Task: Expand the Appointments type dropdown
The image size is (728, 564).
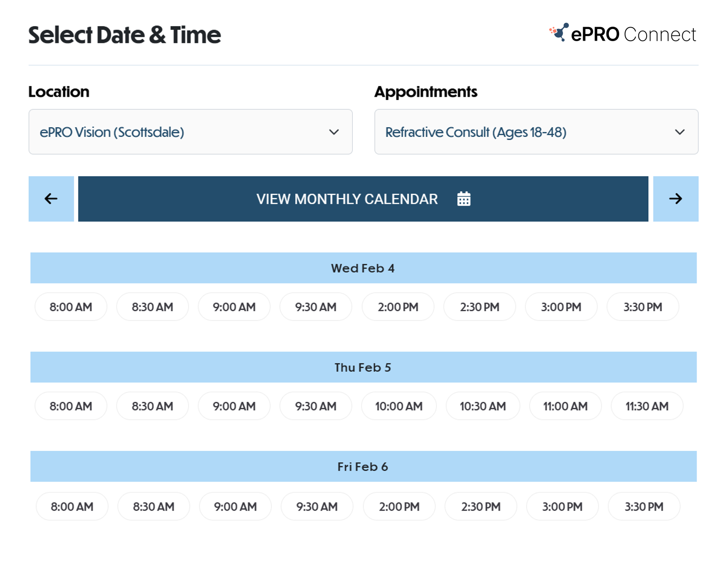Action: click(536, 132)
